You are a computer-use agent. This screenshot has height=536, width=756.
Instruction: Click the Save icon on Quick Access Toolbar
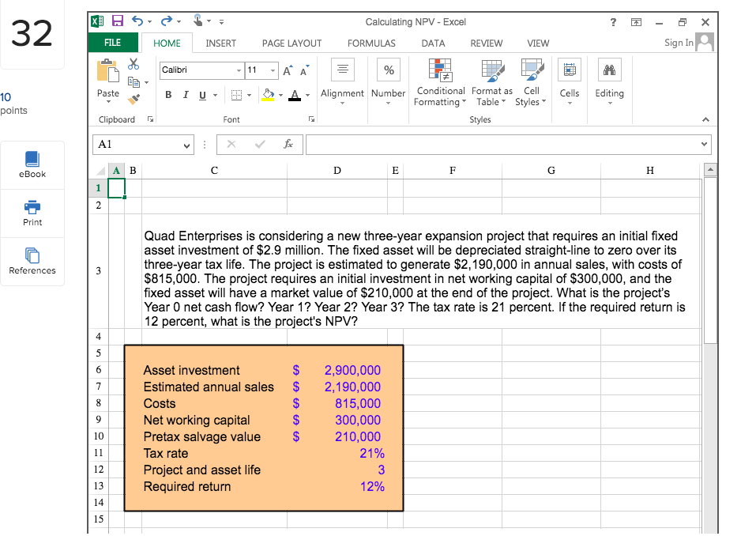click(x=119, y=21)
